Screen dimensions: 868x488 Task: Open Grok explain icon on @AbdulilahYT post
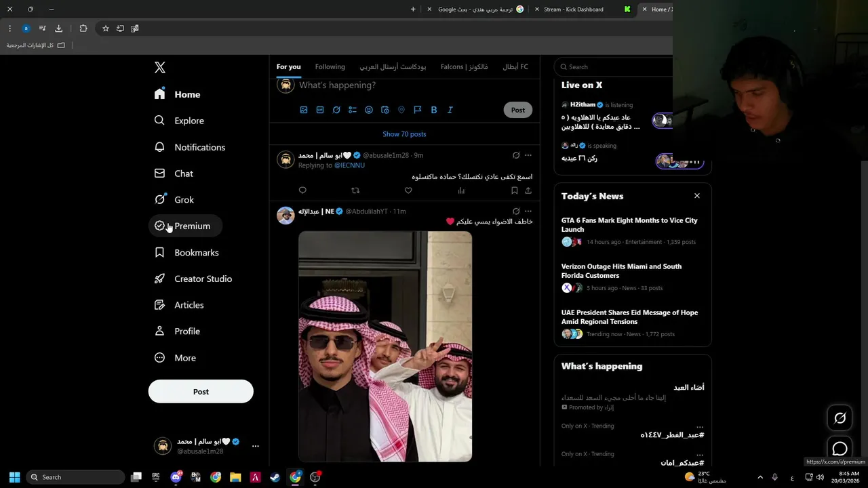pos(516,211)
